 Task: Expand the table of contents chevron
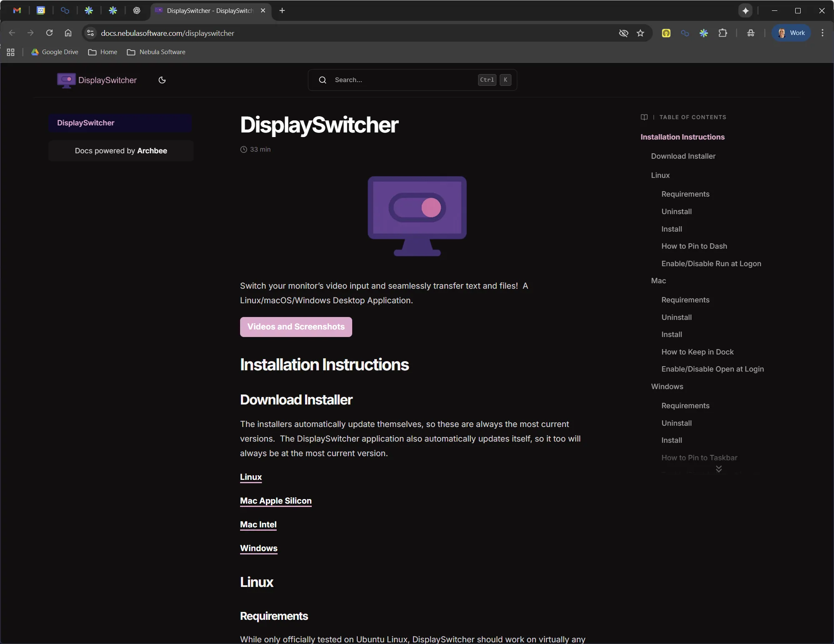tap(719, 469)
